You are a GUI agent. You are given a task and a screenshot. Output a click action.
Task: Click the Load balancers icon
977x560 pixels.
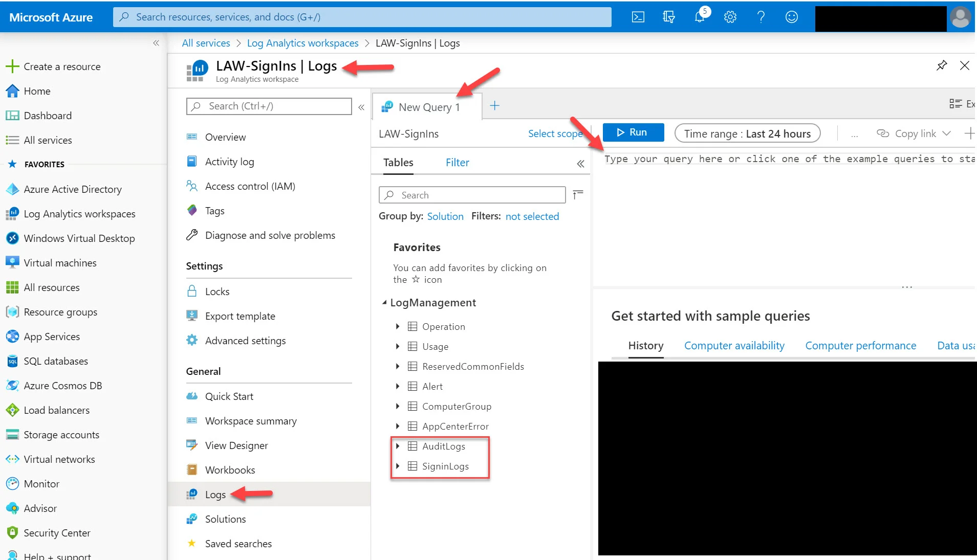point(12,410)
